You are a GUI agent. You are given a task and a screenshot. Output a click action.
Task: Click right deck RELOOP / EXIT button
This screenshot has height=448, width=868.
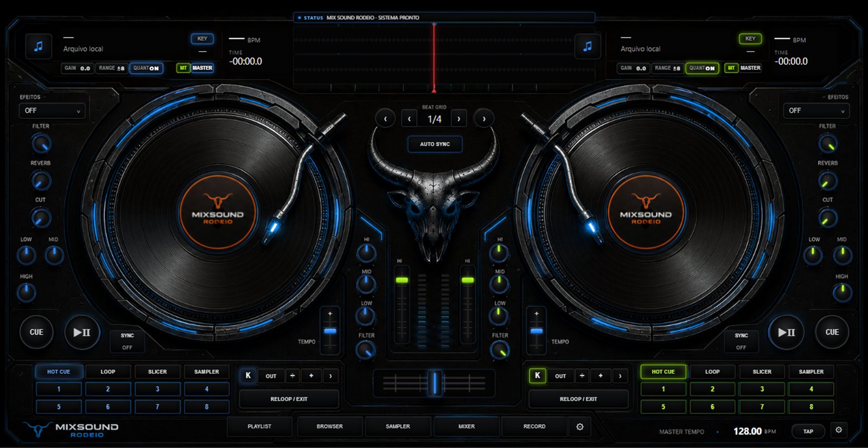coord(578,399)
